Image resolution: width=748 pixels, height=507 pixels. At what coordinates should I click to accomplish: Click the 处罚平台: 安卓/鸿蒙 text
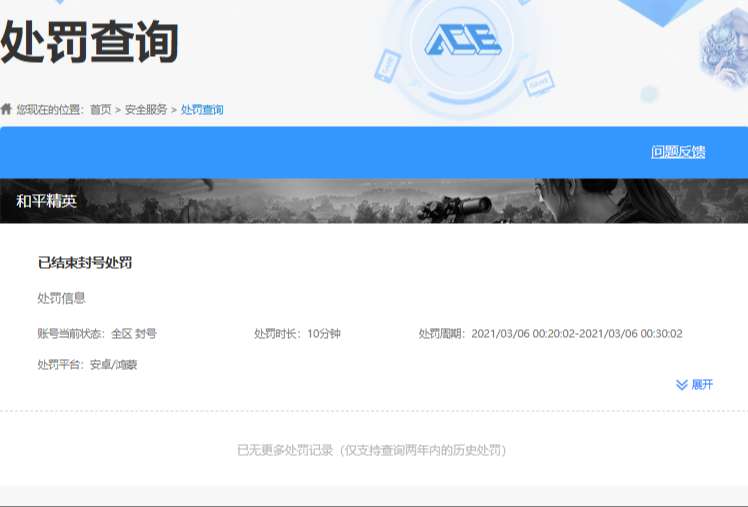tap(87, 365)
